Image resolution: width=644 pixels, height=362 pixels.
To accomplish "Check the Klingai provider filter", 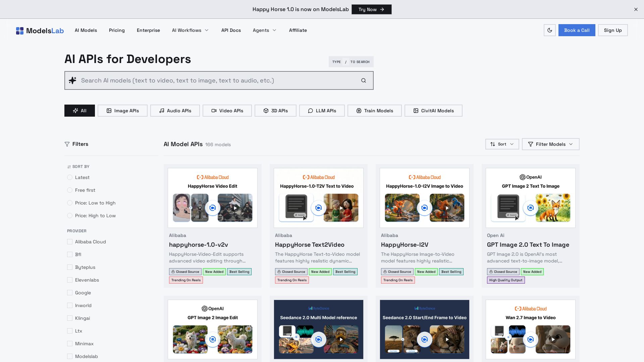I will [x=70, y=318].
